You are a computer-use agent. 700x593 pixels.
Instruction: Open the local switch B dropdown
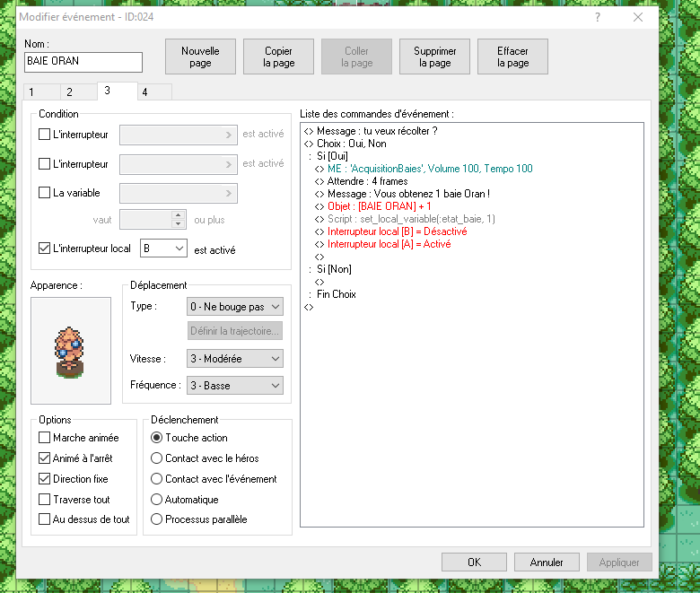tap(163, 249)
